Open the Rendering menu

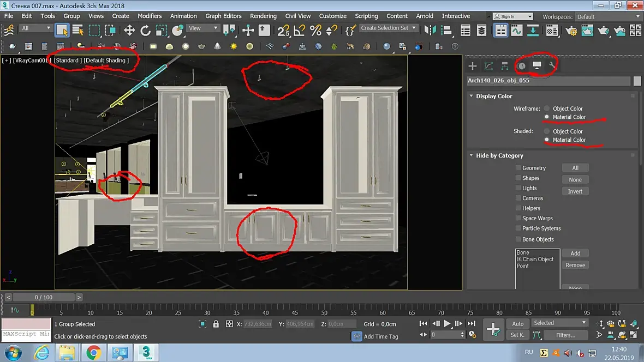pyautogui.click(x=263, y=16)
